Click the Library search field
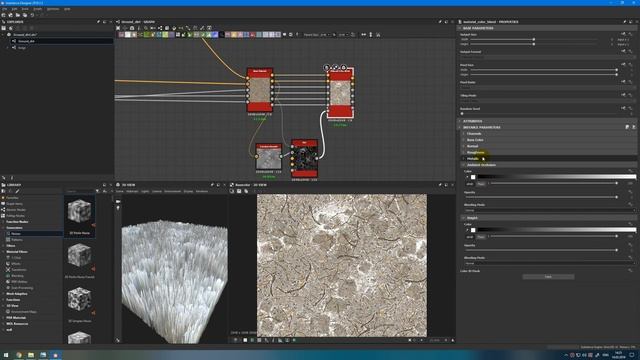Viewport: 640px width, 360px height. point(80,191)
